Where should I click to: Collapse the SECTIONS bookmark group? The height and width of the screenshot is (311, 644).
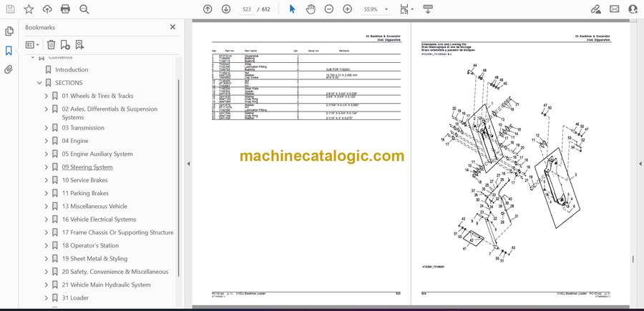(39, 83)
